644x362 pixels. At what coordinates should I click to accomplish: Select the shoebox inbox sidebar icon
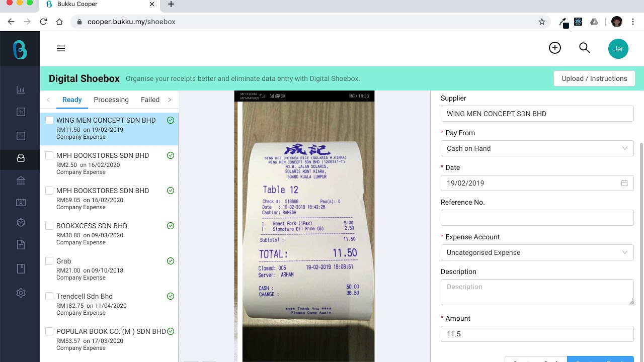point(21,158)
